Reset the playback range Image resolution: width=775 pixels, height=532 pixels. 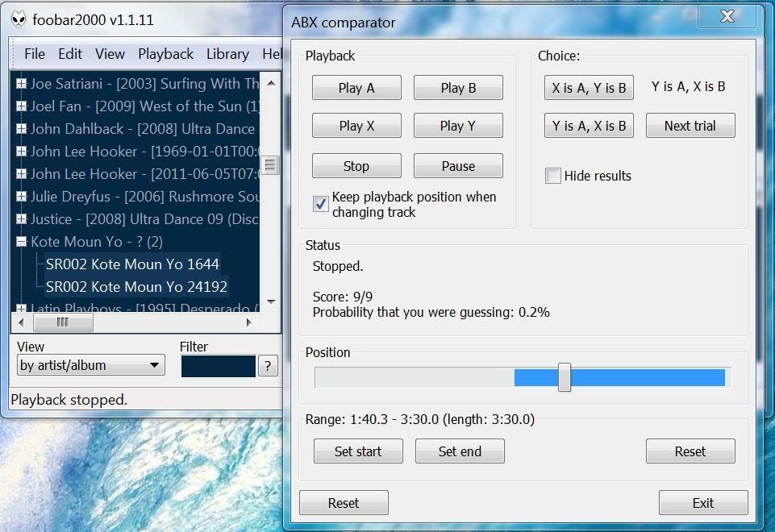tap(690, 451)
